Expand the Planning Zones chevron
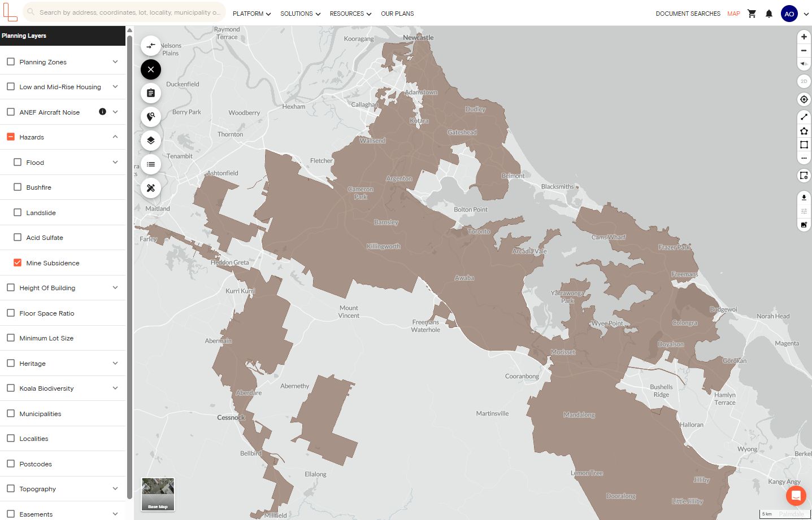The image size is (812, 520). tap(115, 62)
